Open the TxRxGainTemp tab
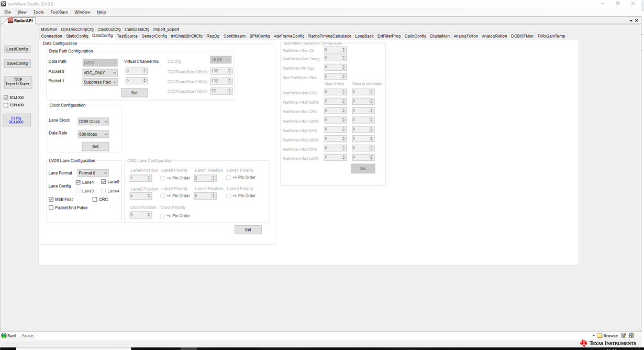644x350 pixels. click(x=551, y=36)
